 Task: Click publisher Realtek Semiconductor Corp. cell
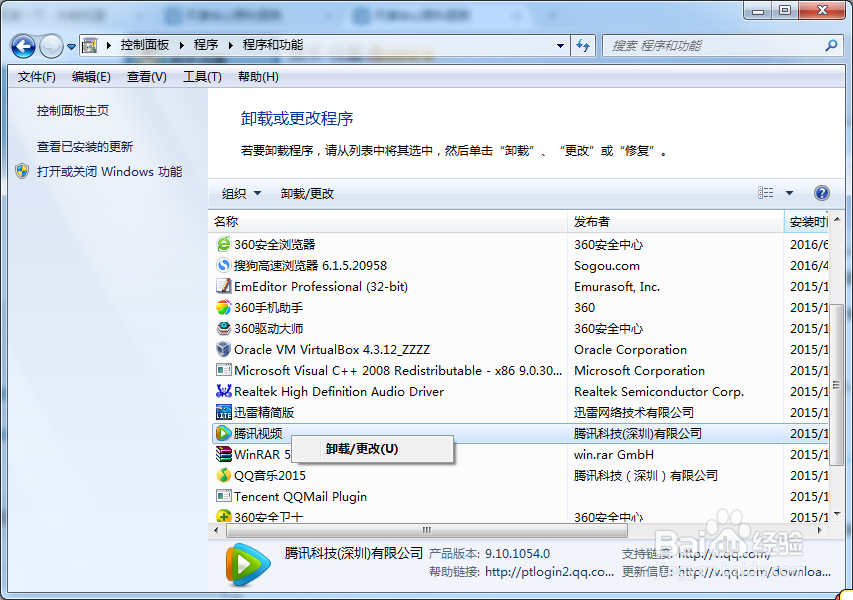pos(659,392)
